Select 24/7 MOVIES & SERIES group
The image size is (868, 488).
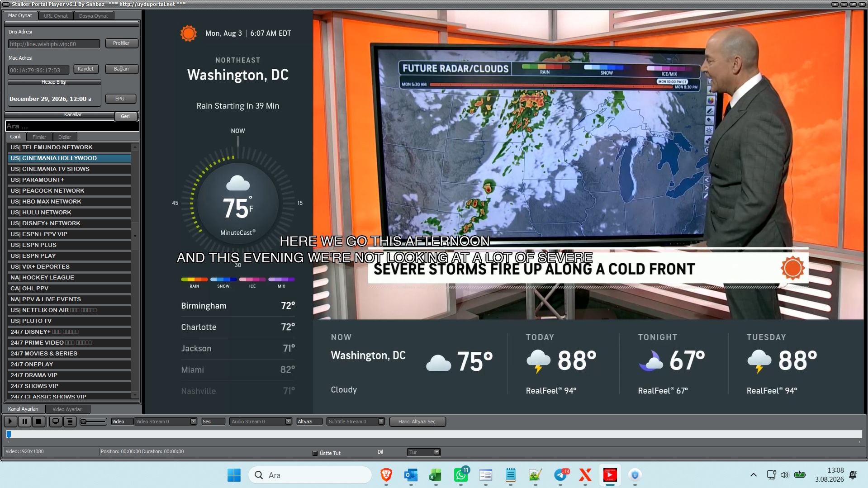click(70, 354)
